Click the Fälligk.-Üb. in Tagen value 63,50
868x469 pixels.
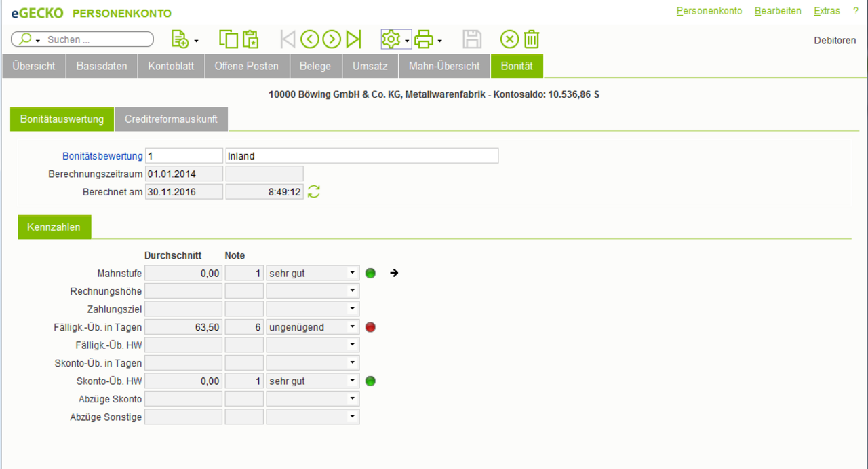pyautogui.click(x=184, y=327)
